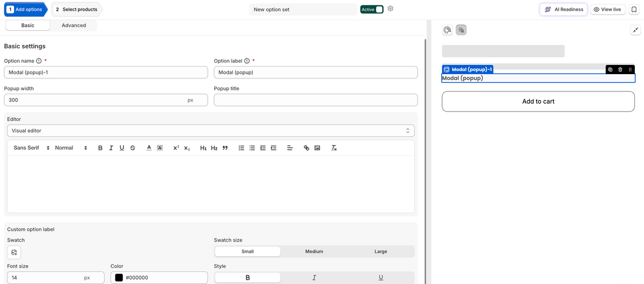Decrease indent in the editor
This screenshot has height=284, width=644.
[x=263, y=148]
